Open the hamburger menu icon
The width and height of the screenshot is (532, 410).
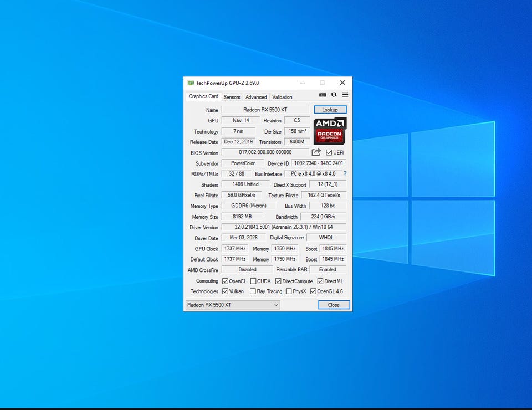point(345,95)
